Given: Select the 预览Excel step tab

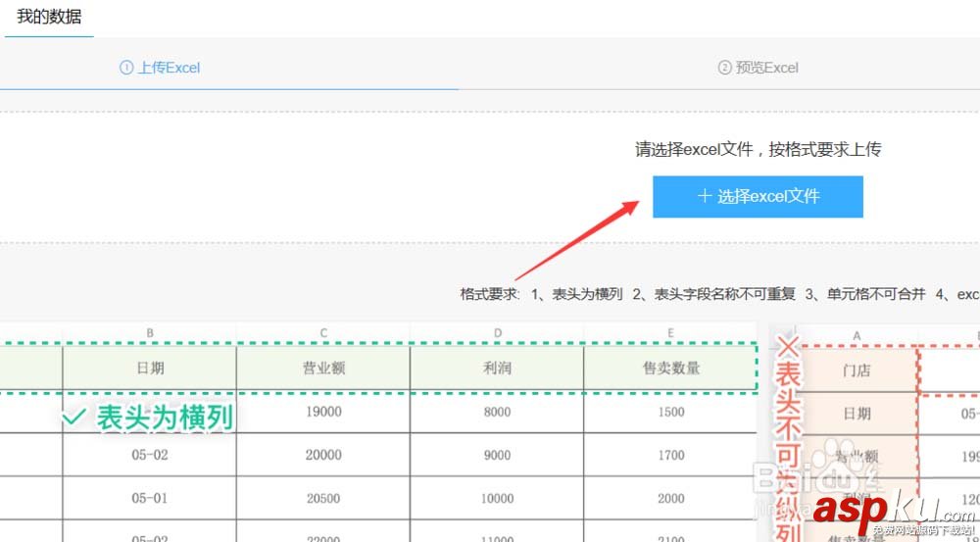Looking at the screenshot, I should [759, 68].
